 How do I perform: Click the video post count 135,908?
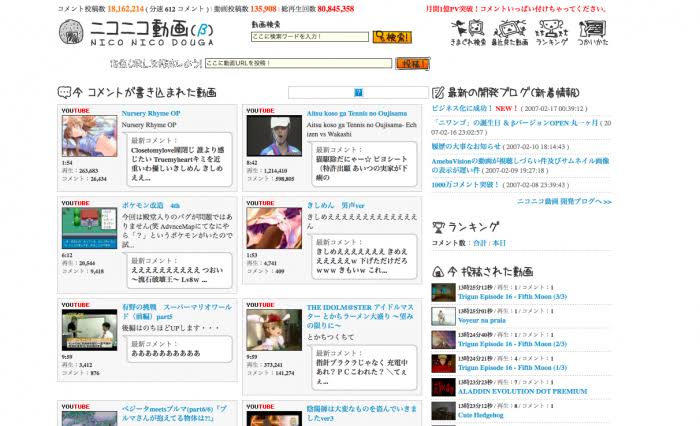click(263, 8)
